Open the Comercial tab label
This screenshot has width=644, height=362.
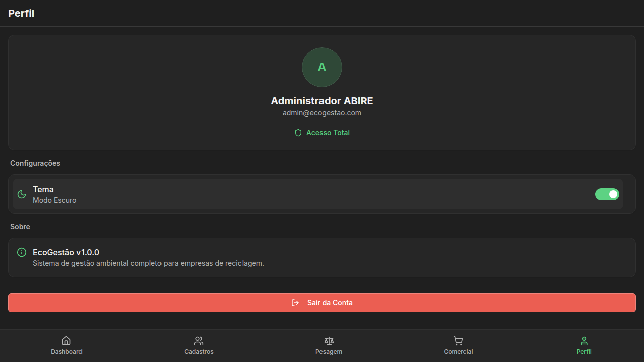pyautogui.click(x=458, y=352)
